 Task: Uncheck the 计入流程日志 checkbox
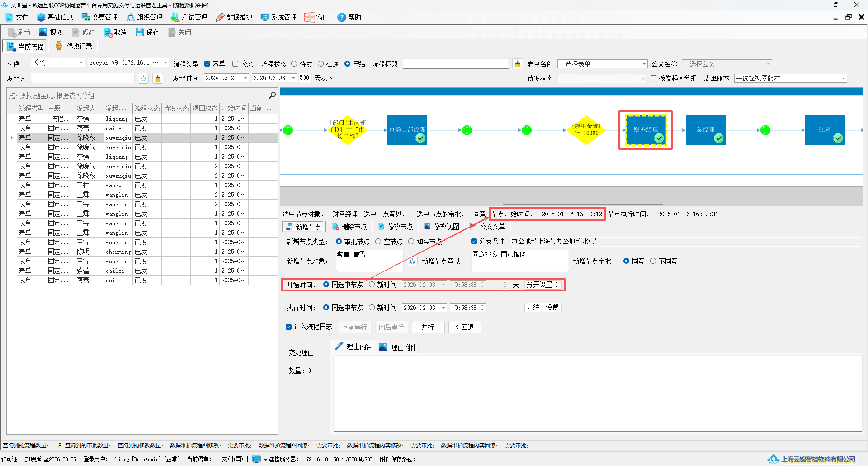pos(288,327)
